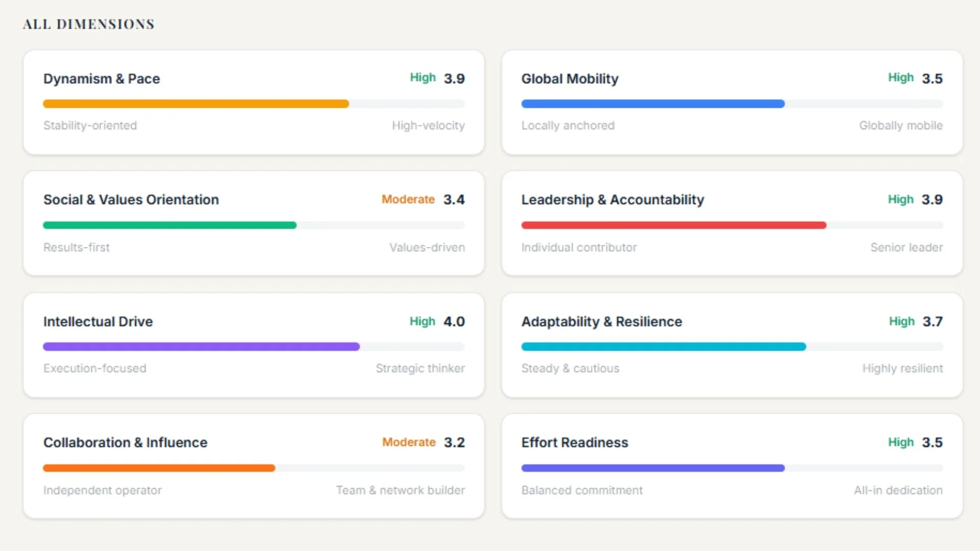Click the 'Execution-focused' label
The width and height of the screenshot is (980, 551).
pos(94,368)
